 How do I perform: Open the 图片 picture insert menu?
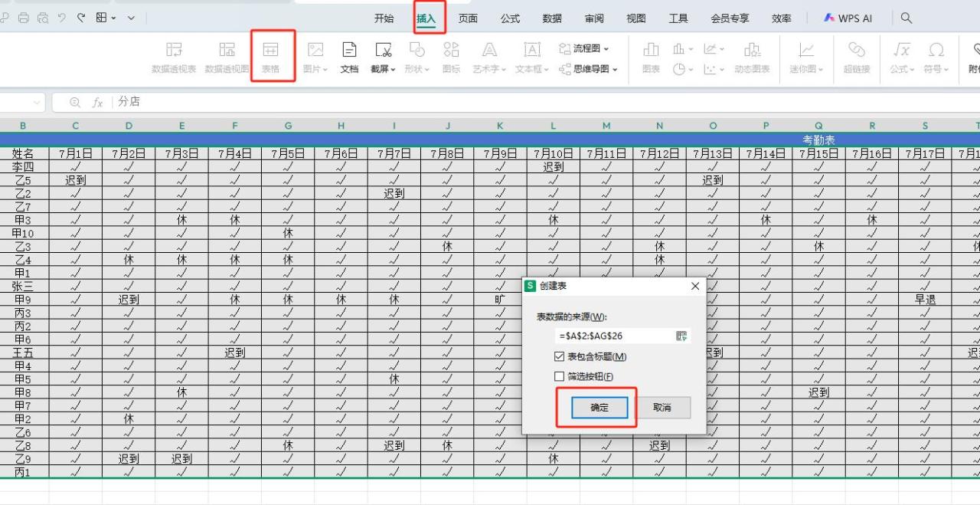315,57
